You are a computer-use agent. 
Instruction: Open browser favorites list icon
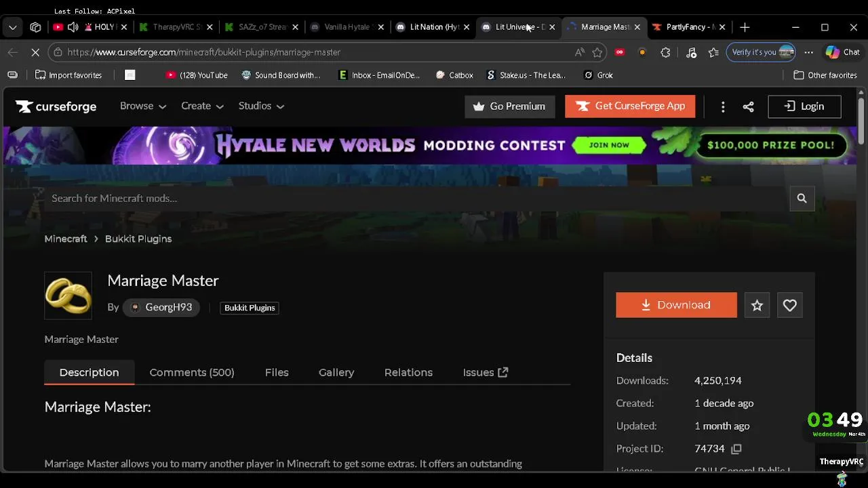pos(713,52)
